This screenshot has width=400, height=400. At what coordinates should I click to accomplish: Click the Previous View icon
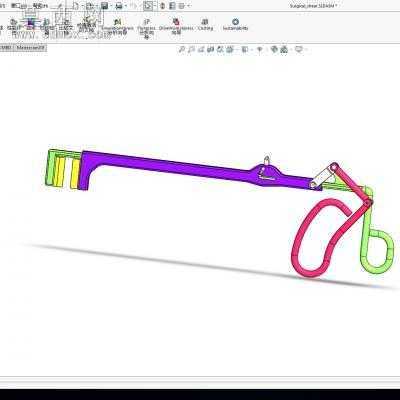click(x=201, y=50)
